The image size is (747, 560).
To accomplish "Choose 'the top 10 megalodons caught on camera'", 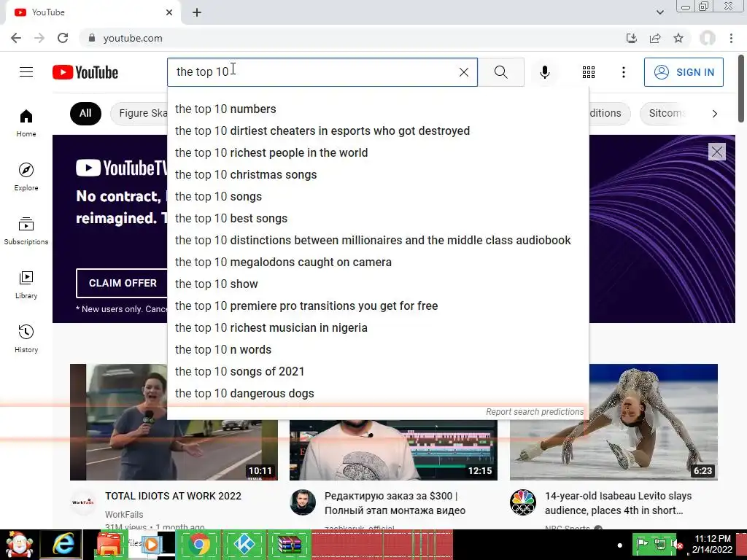I will [x=378, y=262].
